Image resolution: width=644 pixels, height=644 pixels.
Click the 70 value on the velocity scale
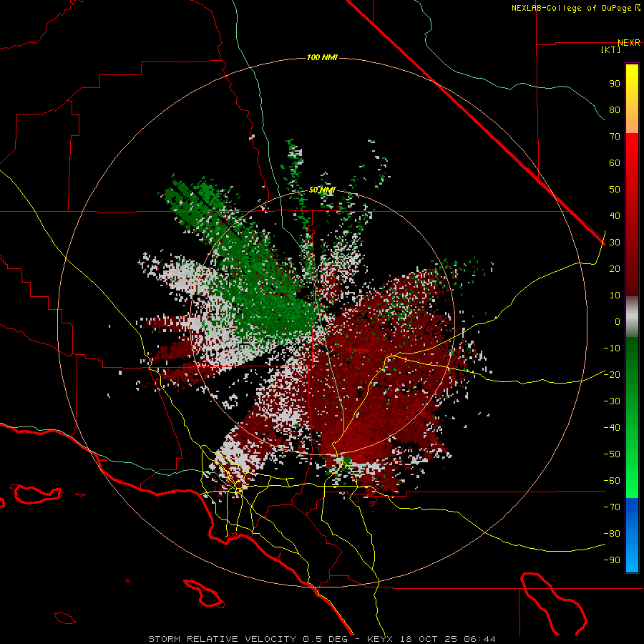tap(615, 137)
